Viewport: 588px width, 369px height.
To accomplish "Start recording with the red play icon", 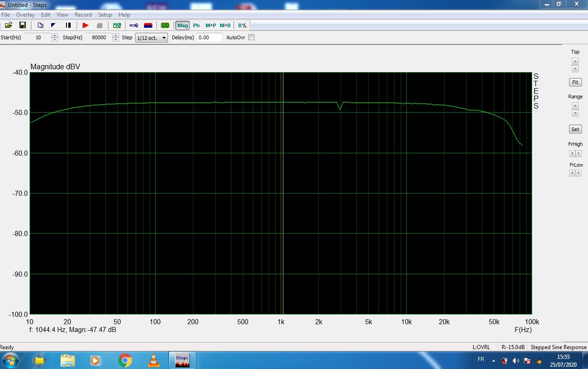I will click(85, 25).
